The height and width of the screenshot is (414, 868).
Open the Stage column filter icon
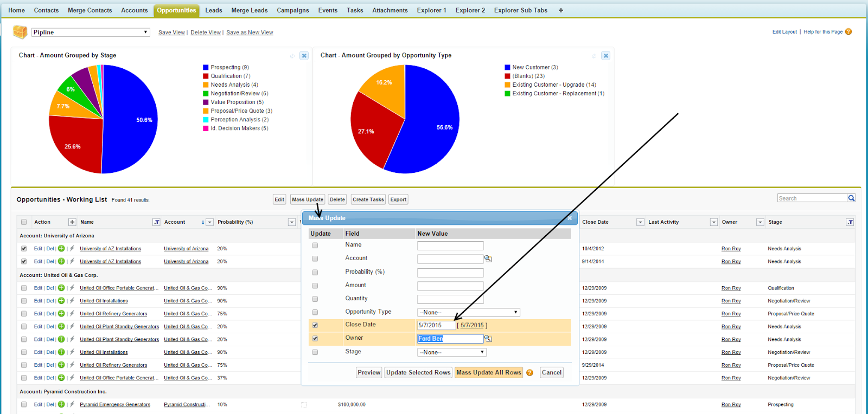850,222
